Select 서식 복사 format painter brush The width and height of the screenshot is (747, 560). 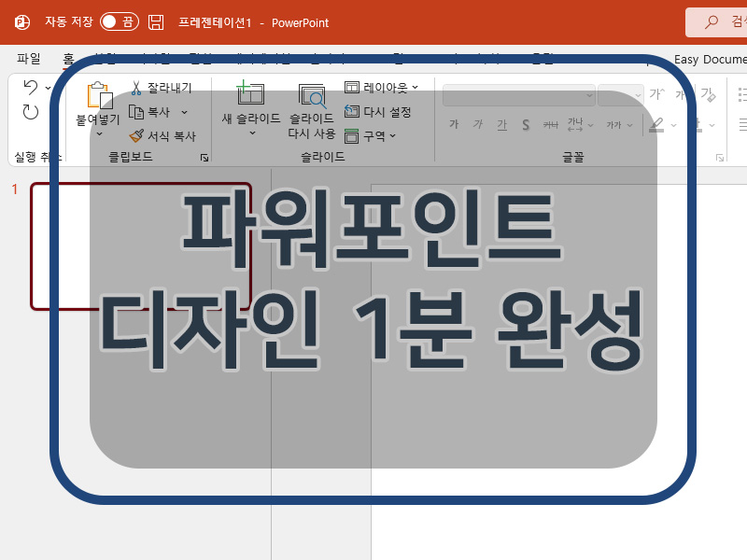click(136, 136)
